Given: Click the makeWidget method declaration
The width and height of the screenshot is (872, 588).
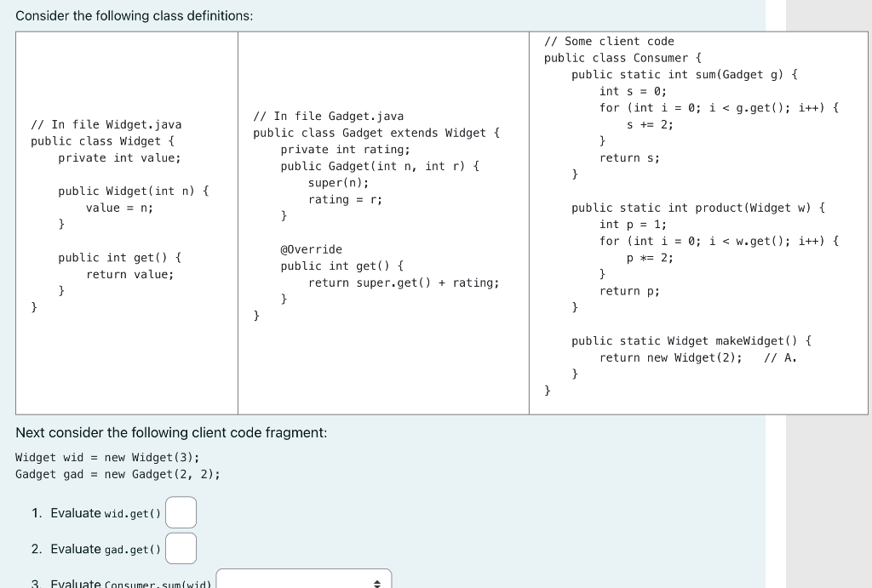Looking at the screenshot, I should pos(690,340).
